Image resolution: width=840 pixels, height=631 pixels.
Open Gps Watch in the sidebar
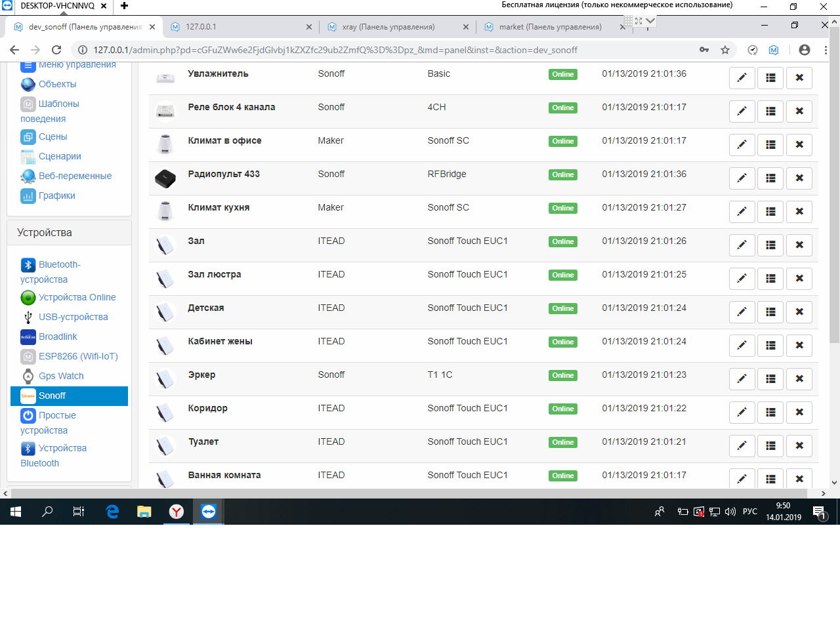(x=61, y=376)
